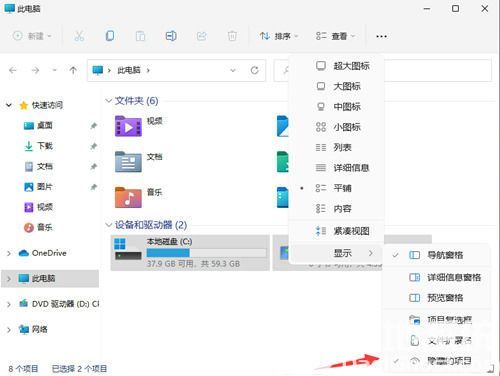Click the three-dots See more button
The width and height of the screenshot is (500, 376).
(x=381, y=36)
